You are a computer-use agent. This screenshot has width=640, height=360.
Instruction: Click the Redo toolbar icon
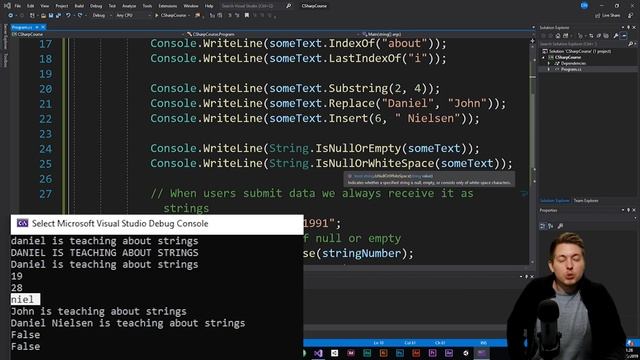(80, 15)
